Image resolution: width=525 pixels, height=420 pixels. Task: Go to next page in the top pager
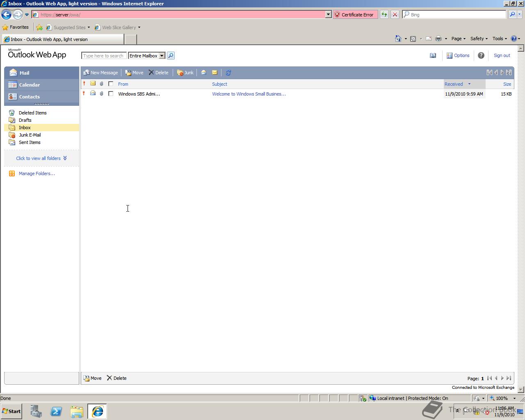(502, 73)
